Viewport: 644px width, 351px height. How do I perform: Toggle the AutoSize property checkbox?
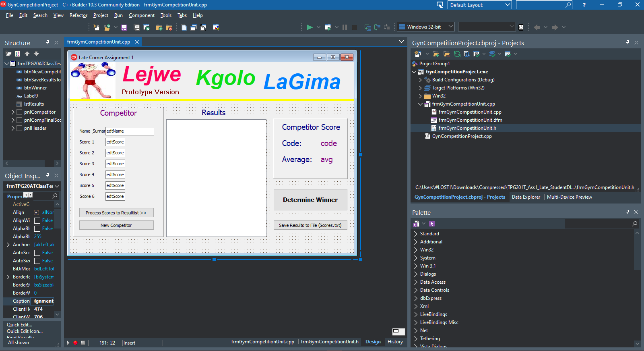point(37,261)
